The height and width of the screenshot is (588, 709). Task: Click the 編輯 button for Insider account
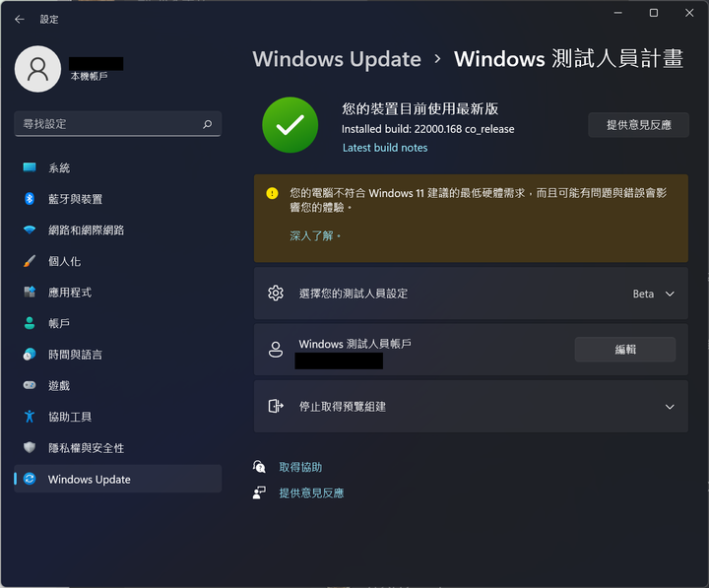click(x=625, y=350)
